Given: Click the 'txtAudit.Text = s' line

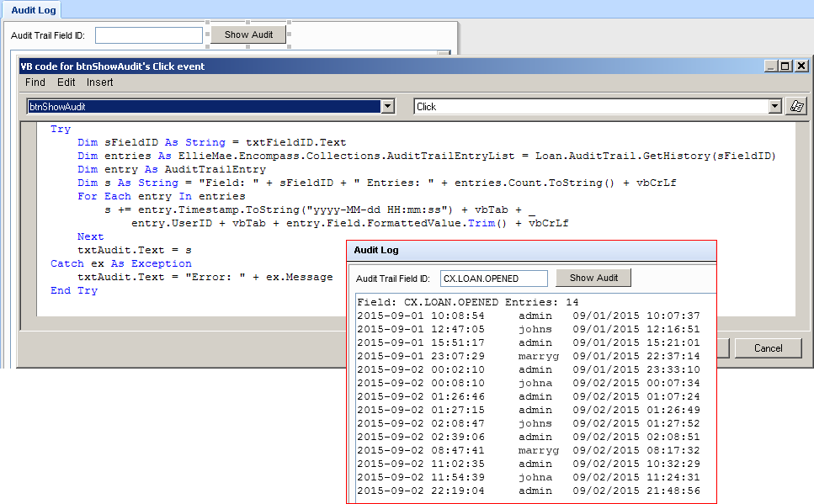Looking at the screenshot, I should (x=135, y=250).
